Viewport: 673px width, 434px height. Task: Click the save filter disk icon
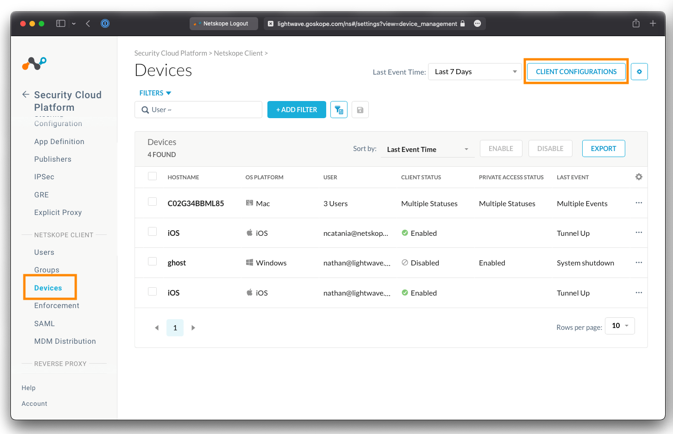point(360,110)
